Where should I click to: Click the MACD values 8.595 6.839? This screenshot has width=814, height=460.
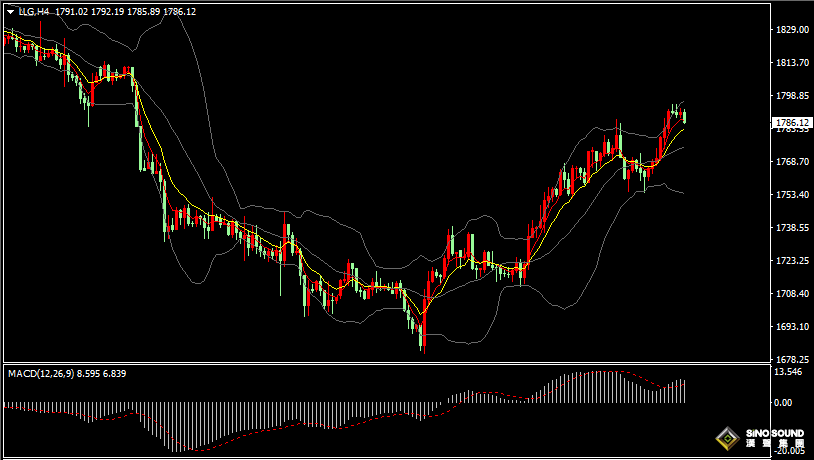pos(102,373)
